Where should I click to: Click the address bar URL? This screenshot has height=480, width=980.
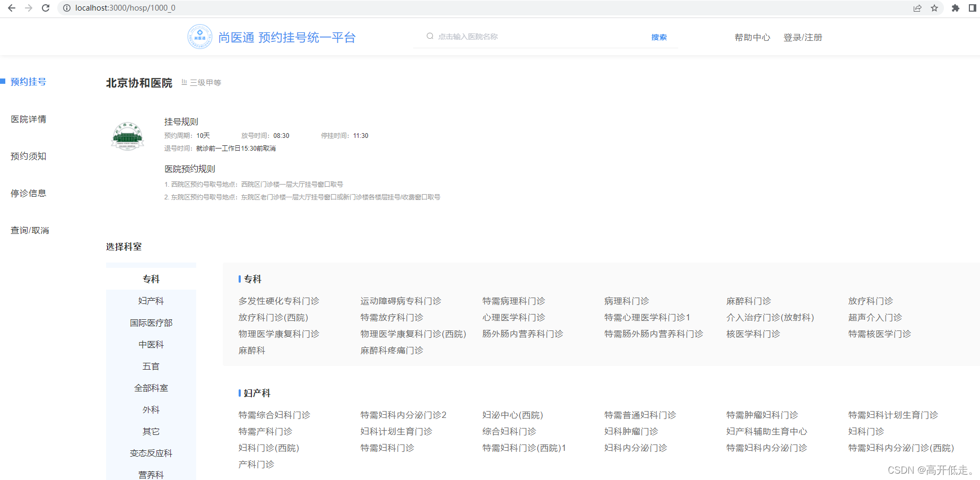(125, 8)
